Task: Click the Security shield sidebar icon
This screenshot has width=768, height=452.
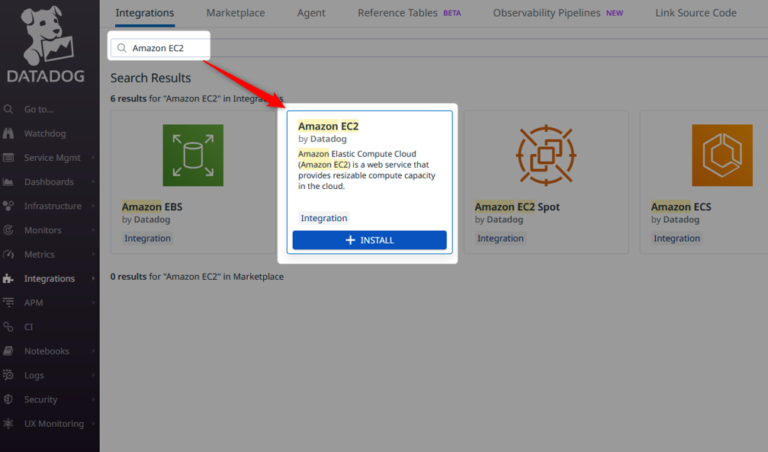Action: point(9,400)
